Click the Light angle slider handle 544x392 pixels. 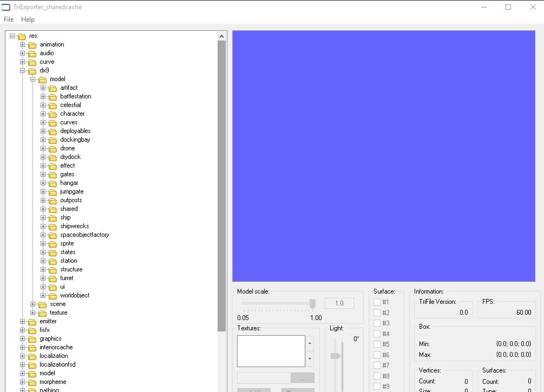coord(336,356)
